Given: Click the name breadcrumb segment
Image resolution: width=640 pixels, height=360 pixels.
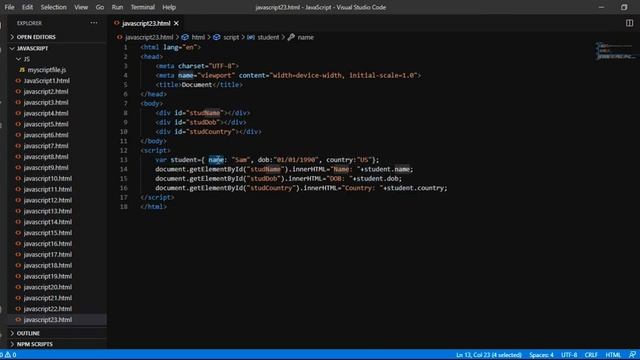Looking at the screenshot, I should pyautogui.click(x=305, y=37).
